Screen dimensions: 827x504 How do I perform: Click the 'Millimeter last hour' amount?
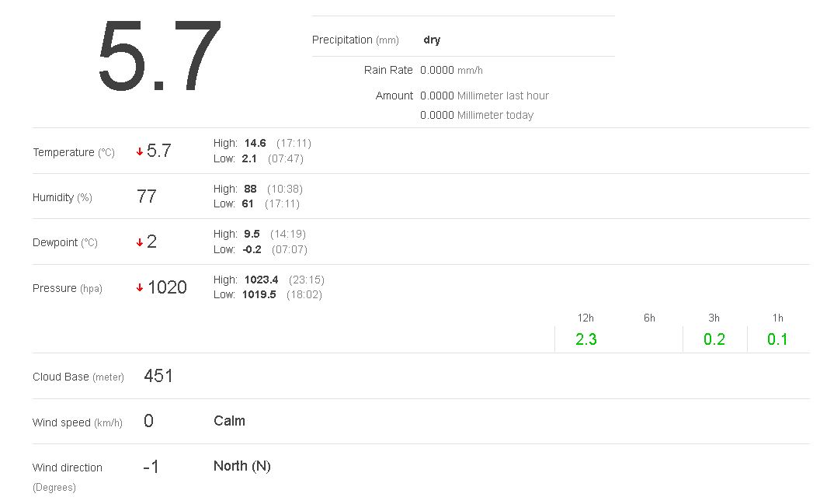(x=484, y=96)
